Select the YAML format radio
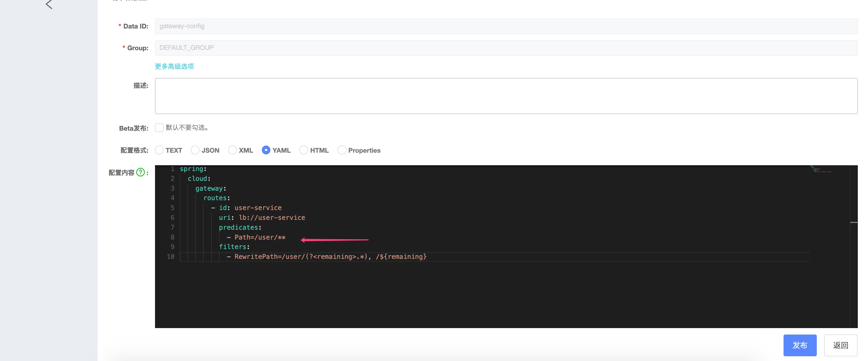This screenshot has height=361, width=868. [x=266, y=150]
